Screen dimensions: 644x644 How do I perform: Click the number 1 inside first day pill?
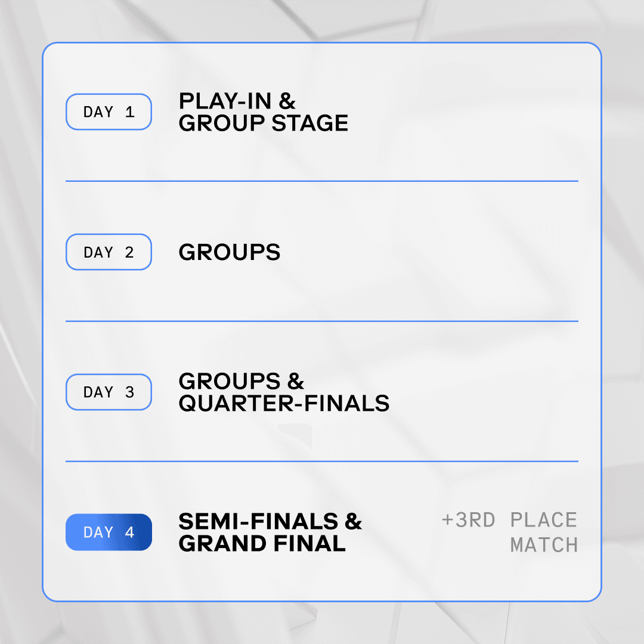pos(130,112)
